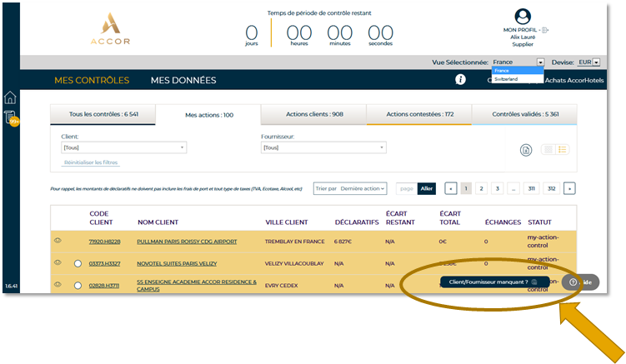Click the Evry Cedex city cell
This screenshot has height=364, width=626.
coord(281,286)
